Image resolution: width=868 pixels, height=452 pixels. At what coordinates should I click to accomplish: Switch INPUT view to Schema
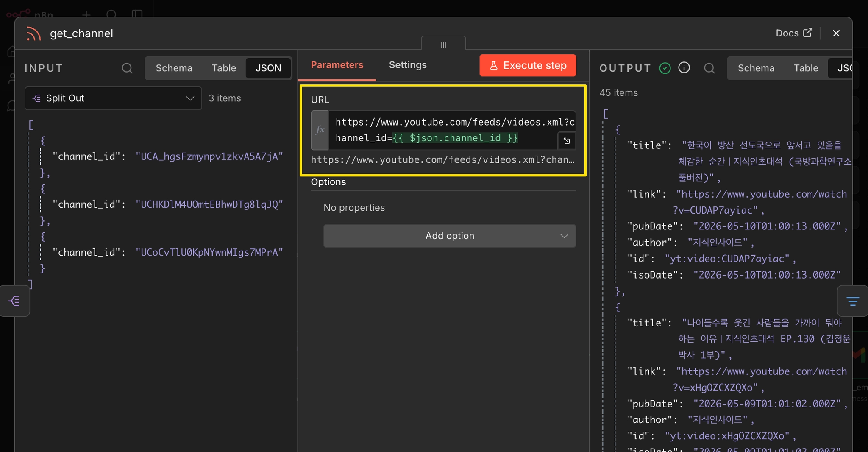[174, 68]
